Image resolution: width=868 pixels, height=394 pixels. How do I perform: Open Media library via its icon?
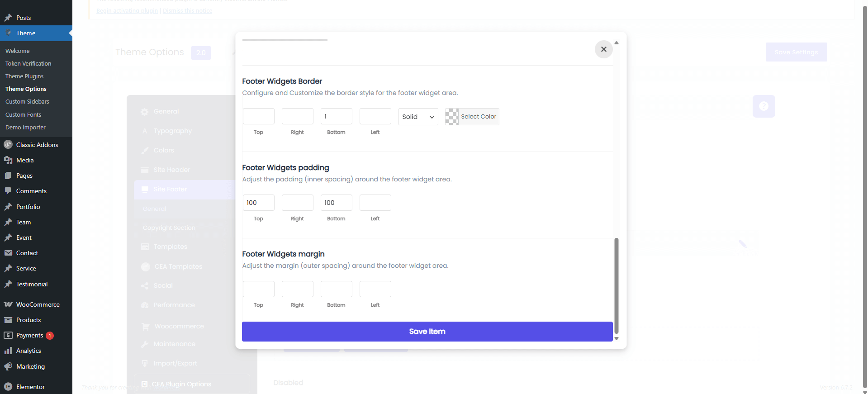tap(8, 160)
